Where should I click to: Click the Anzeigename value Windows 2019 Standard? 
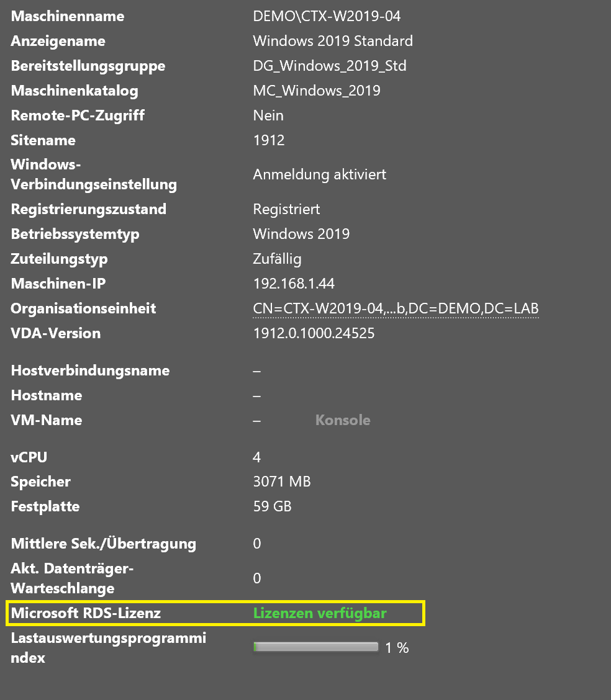[x=333, y=41]
